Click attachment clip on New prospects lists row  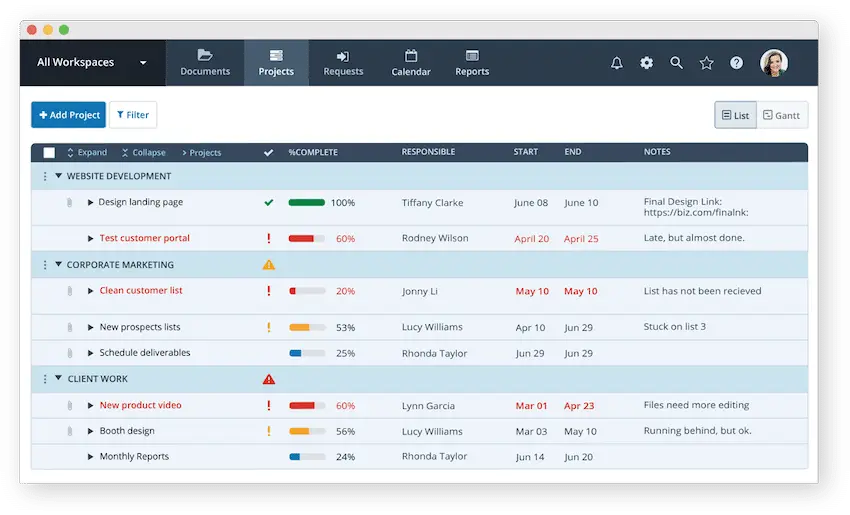pos(69,327)
